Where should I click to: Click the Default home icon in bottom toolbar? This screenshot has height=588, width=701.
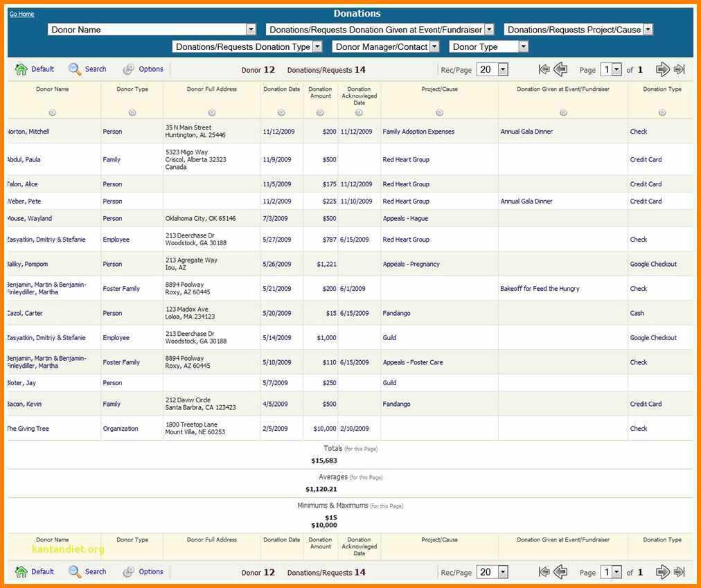click(x=21, y=572)
